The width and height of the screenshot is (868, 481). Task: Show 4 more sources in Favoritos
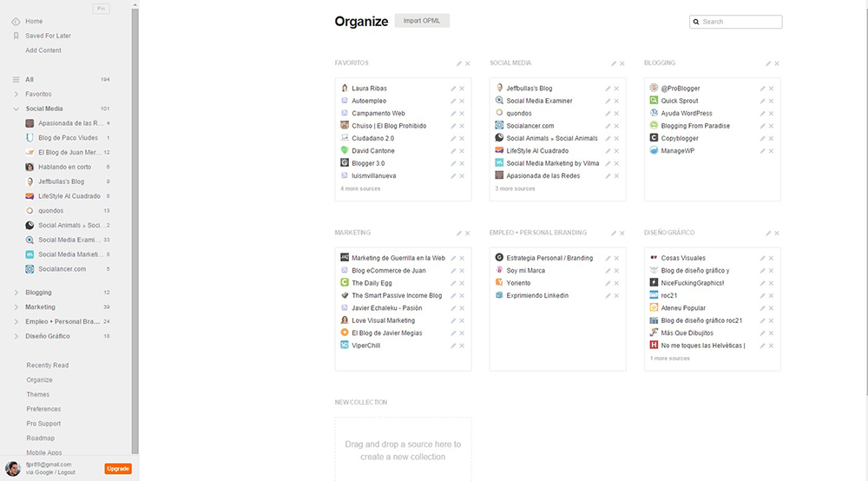tap(358, 188)
